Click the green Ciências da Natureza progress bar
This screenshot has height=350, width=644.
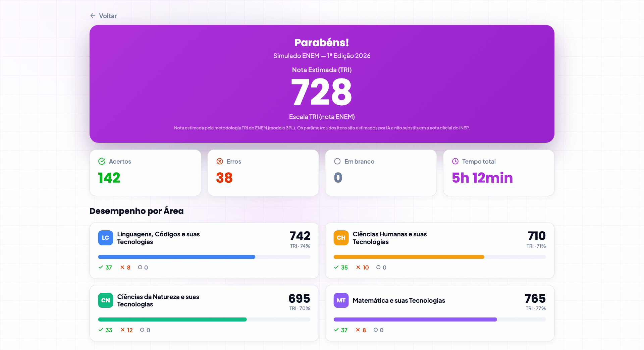pos(204,319)
